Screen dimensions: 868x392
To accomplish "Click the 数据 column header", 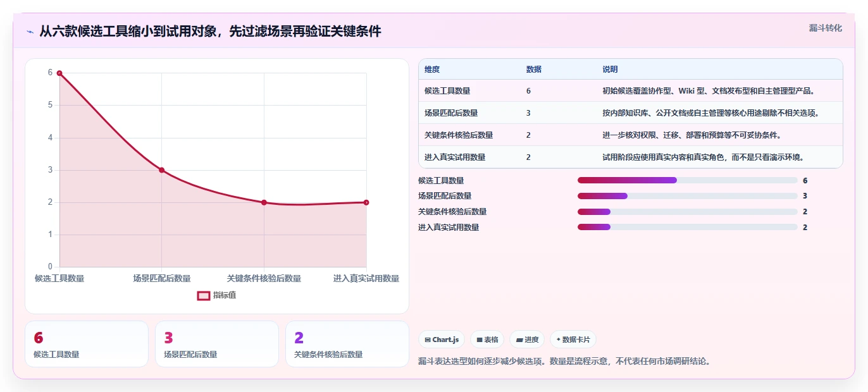I will tap(533, 70).
